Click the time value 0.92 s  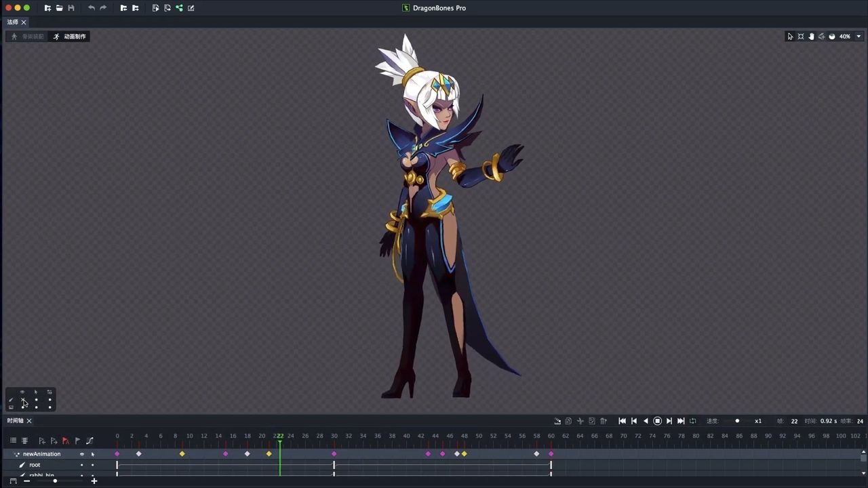click(x=829, y=421)
